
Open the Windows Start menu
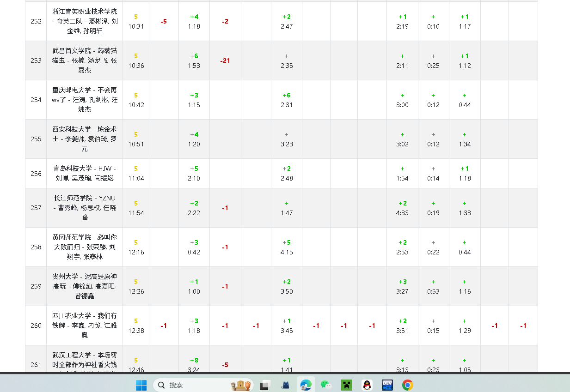(x=141, y=385)
